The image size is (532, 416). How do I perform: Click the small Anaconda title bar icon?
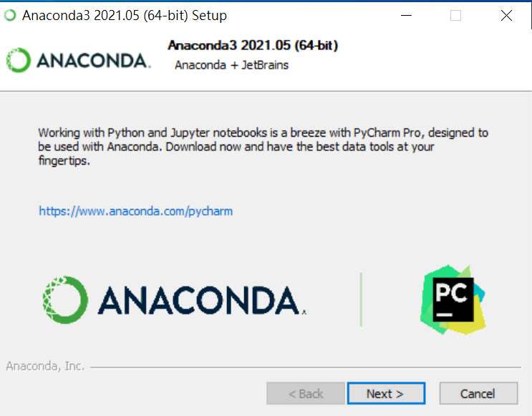point(10,15)
